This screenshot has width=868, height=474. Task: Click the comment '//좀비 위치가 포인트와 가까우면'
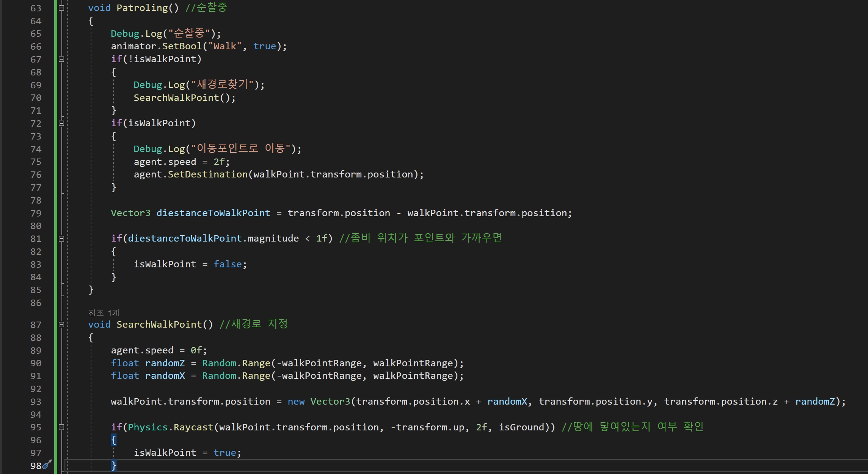(420, 238)
